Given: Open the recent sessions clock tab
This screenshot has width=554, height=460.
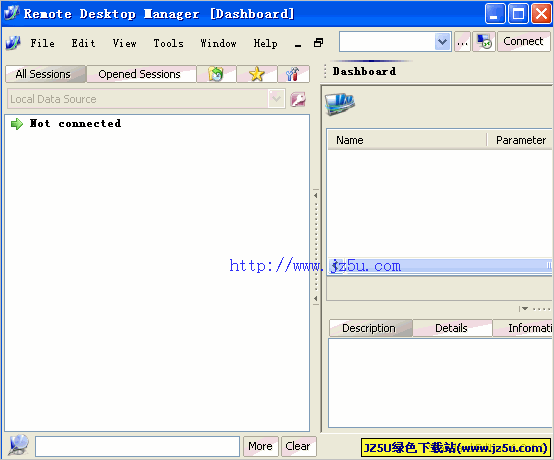Looking at the screenshot, I should coord(216,74).
